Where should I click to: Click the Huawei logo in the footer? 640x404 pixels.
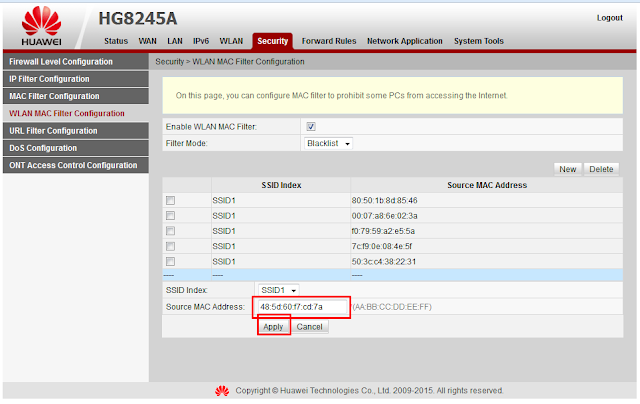point(222,391)
